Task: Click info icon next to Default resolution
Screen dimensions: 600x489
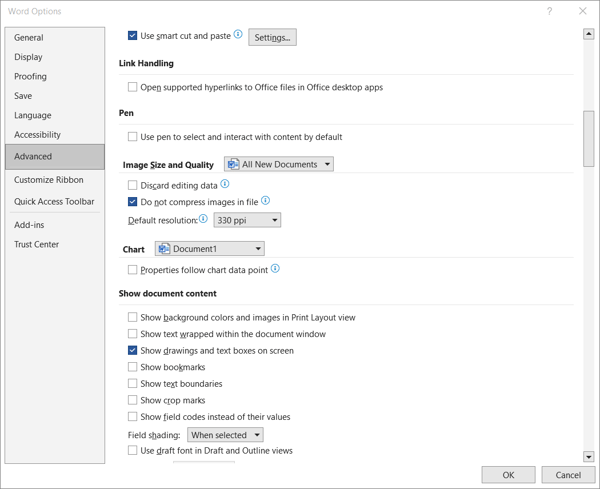Action: pyautogui.click(x=203, y=219)
